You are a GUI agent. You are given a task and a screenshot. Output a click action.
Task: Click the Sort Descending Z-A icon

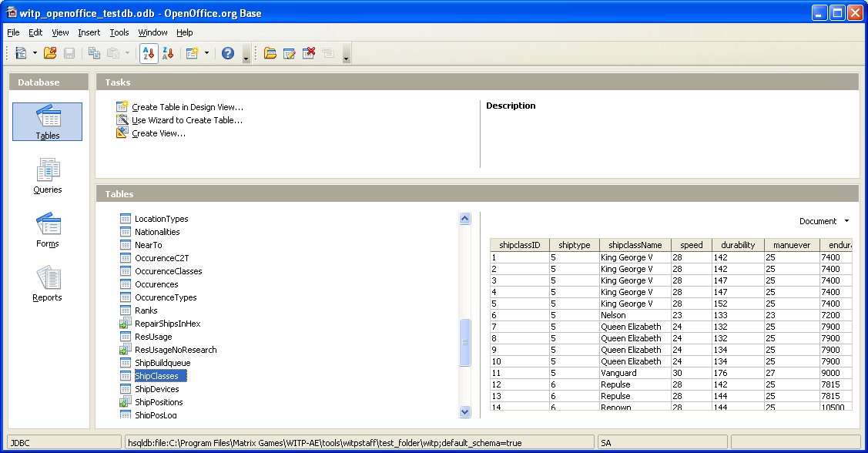[x=168, y=53]
